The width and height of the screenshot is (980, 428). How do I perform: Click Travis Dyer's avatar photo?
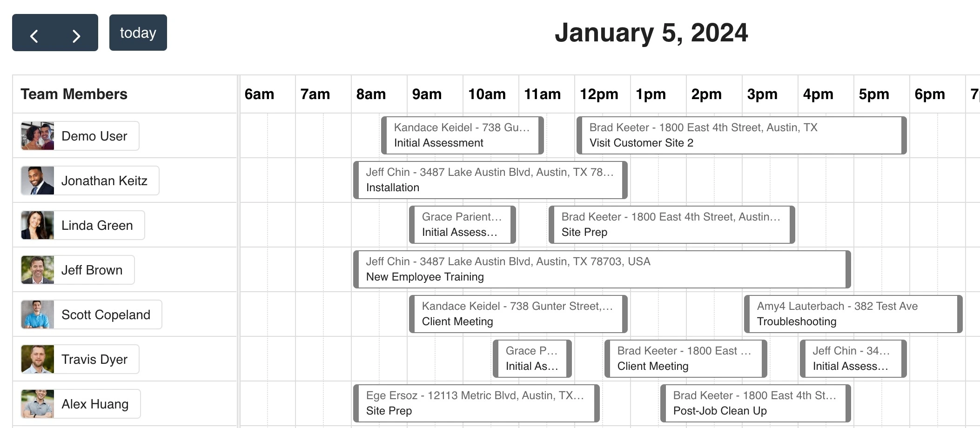click(x=38, y=359)
